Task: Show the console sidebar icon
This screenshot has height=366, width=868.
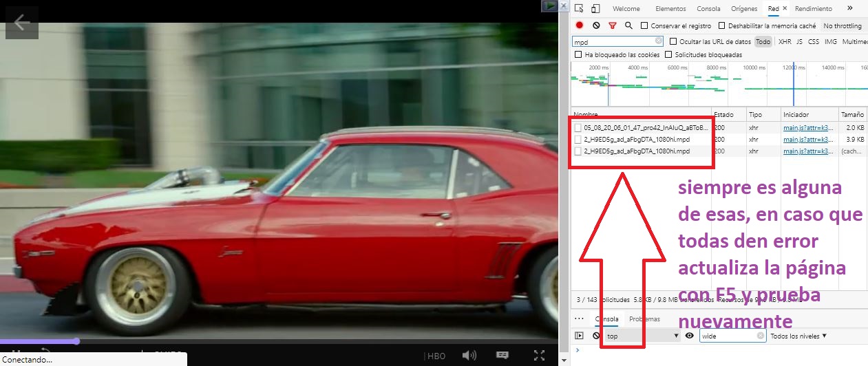Action: click(x=579, y=336)
